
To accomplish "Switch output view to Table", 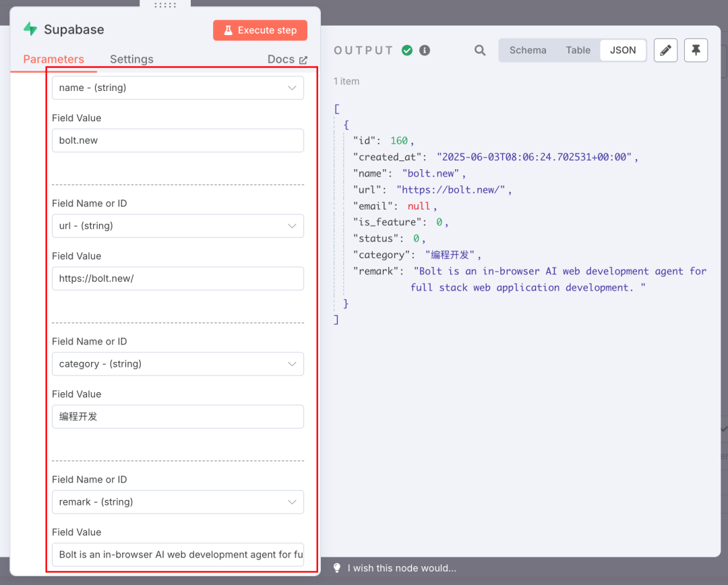I will [x=578, y=50].
